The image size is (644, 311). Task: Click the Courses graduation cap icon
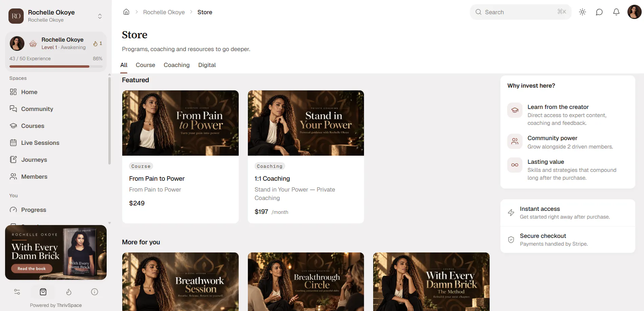click(x=13, y=126)
